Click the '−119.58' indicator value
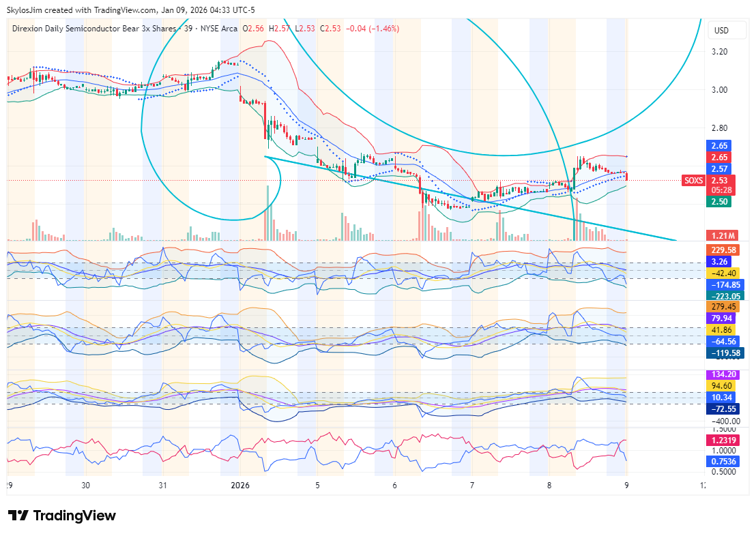 725,353
